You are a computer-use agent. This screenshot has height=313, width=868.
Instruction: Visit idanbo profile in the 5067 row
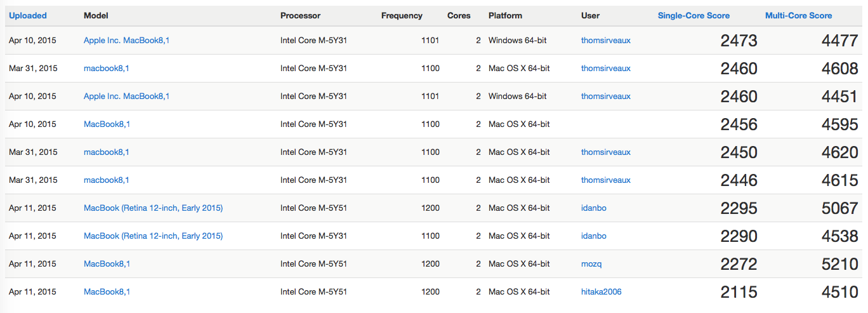594,208
